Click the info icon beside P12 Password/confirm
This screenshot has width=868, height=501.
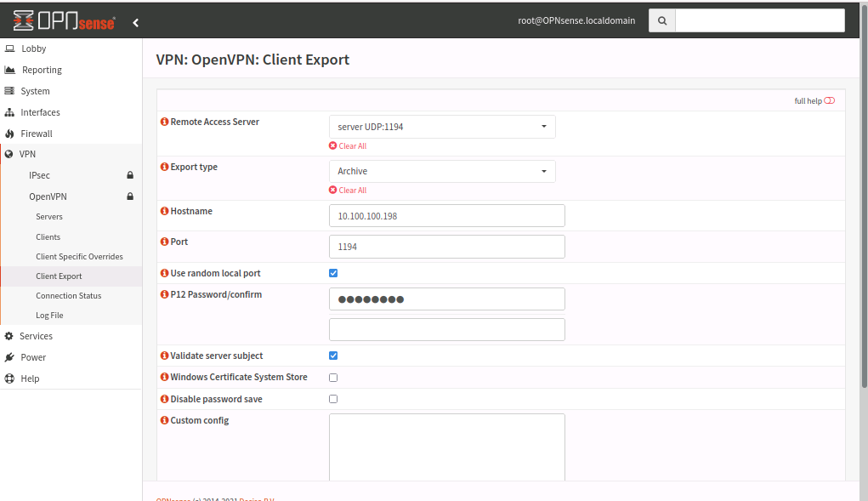click(x=165, y=294)
